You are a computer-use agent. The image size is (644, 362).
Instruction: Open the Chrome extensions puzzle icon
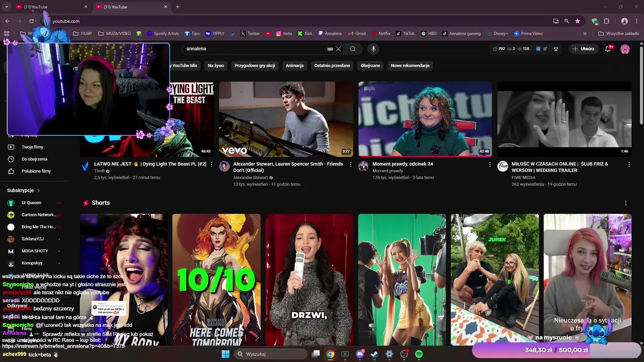click(x=606, y=21)
